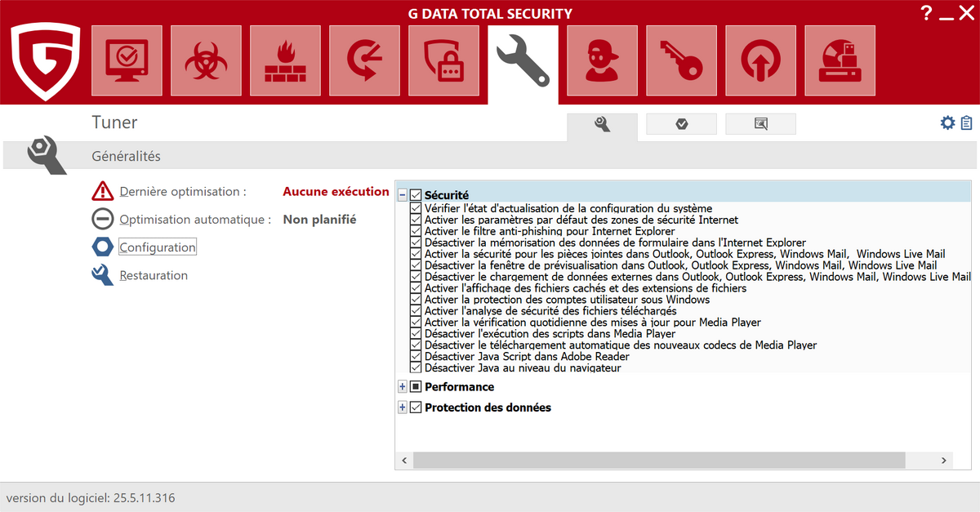Click the help question mark icon
Screen dimensions: 980x512
[925, 13]
